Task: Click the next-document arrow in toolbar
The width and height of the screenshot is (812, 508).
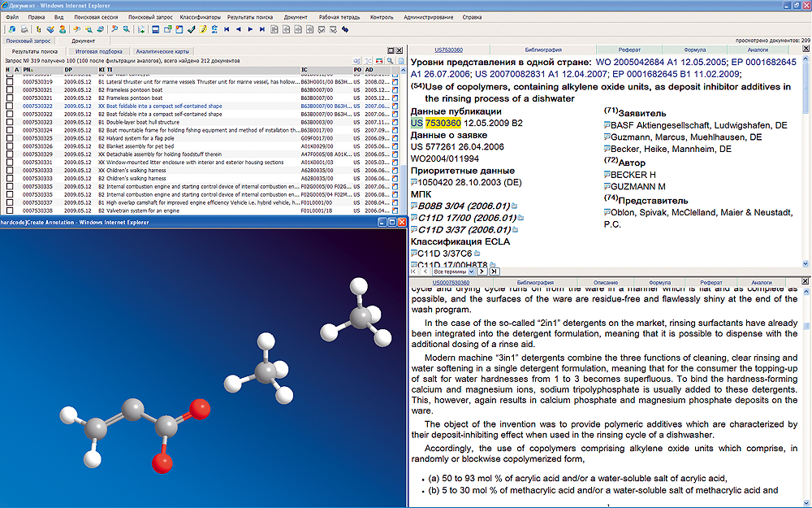Action: coord(249,29)
